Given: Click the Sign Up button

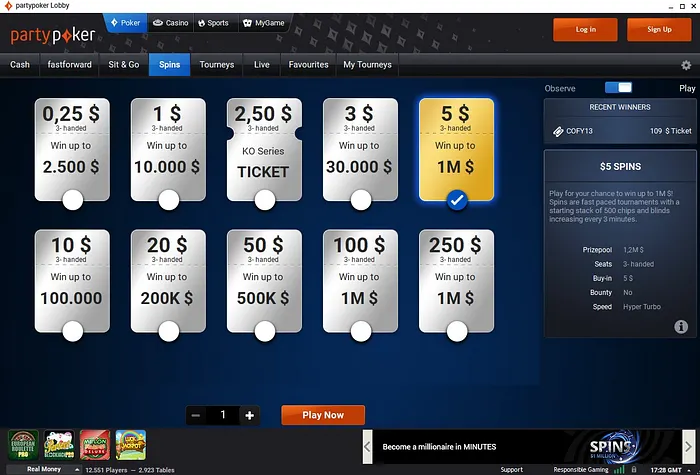Looking at the screenshot, I should (659, 29).
